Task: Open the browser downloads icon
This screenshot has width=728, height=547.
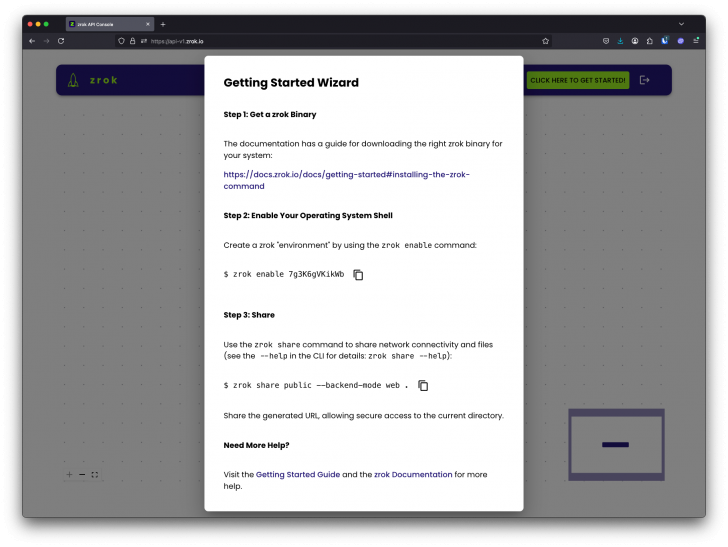Action: point(620,41)
